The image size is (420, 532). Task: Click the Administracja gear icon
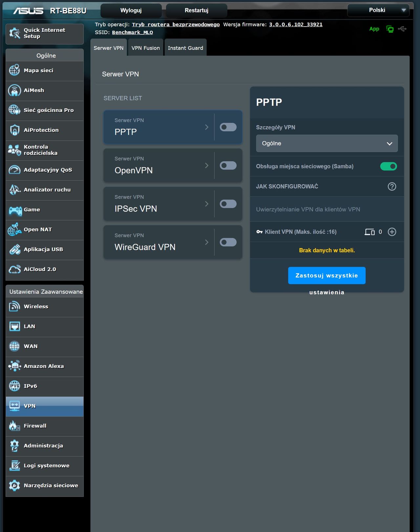(x=14, y=446)
